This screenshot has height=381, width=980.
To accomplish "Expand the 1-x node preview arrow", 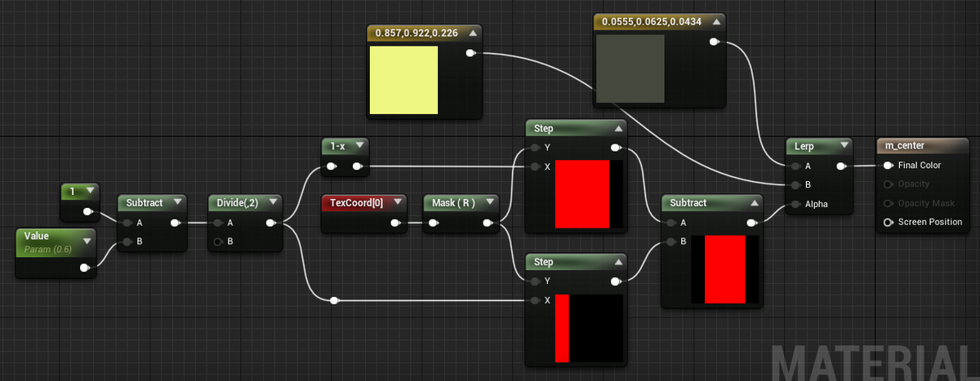I will pos(359,146).
